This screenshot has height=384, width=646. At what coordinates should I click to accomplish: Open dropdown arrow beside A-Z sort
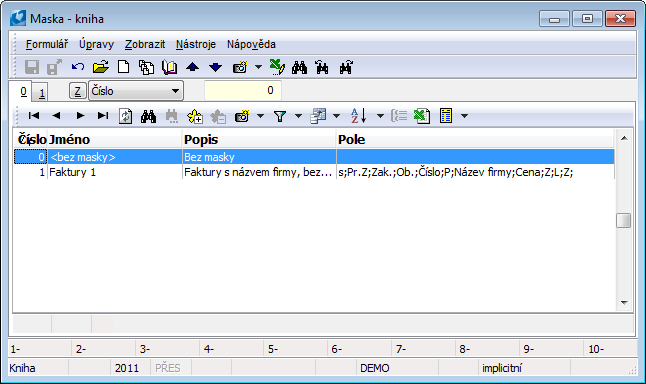[x=380, y=117]
